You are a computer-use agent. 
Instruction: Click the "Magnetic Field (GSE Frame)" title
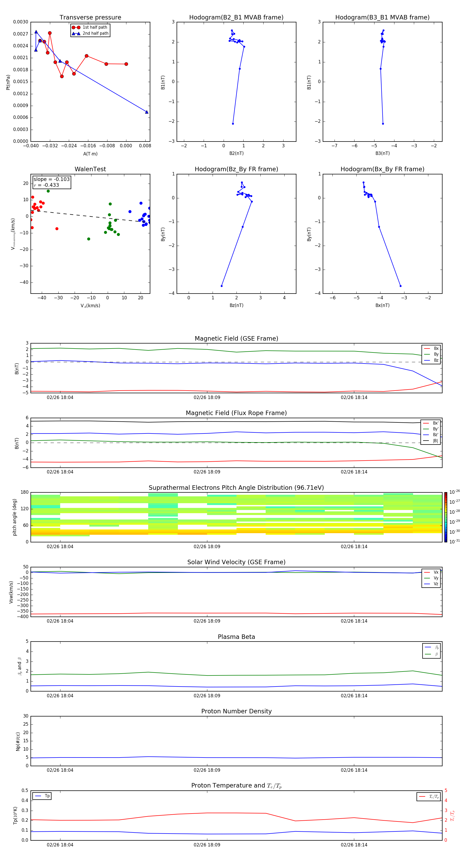[x=236, y=339]
